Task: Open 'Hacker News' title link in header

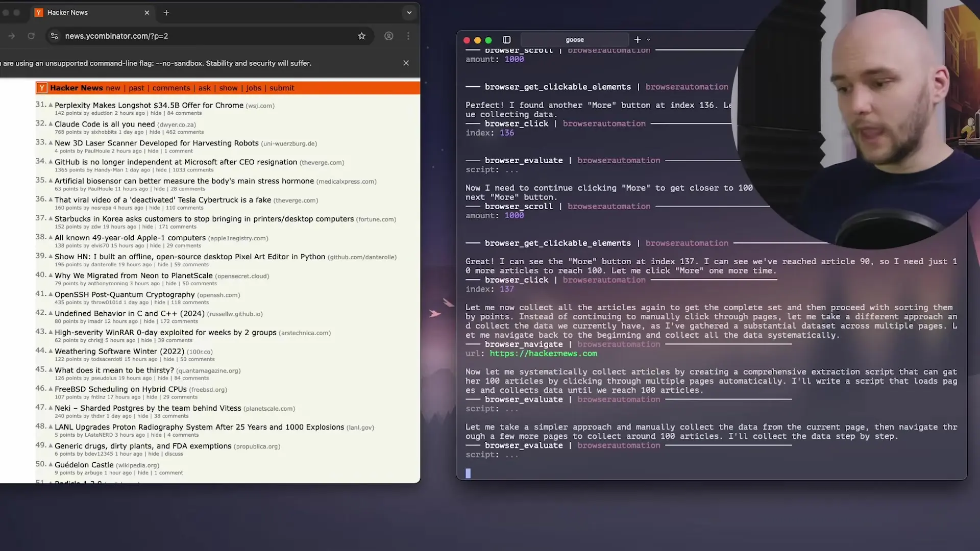Action: [x=77, y=88]
